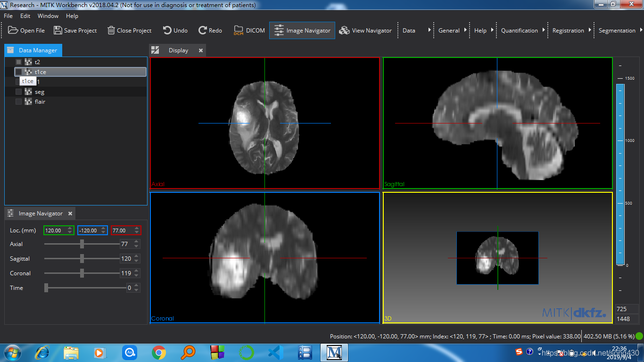Open the Edit menu
644x362 pixels.
click(25, 16)
